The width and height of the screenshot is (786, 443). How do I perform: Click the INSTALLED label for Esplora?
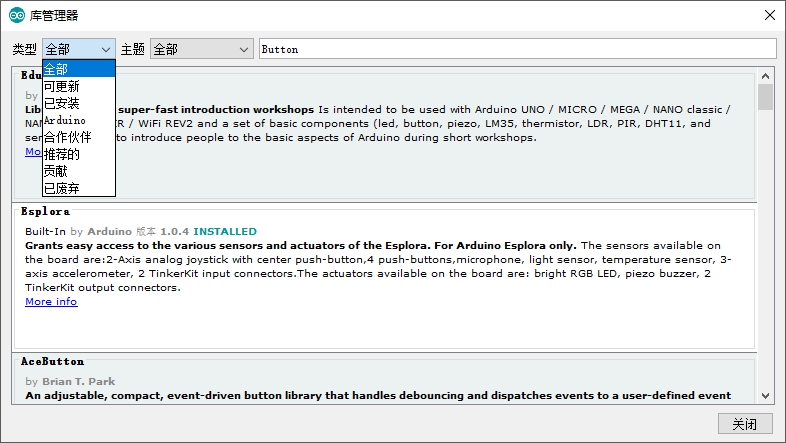(x=225, y=232)
